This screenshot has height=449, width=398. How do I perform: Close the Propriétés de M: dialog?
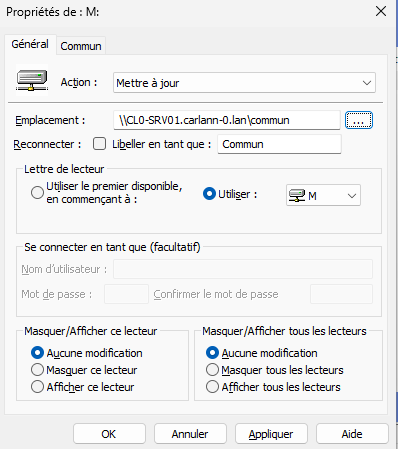click(x=381, y=12)
